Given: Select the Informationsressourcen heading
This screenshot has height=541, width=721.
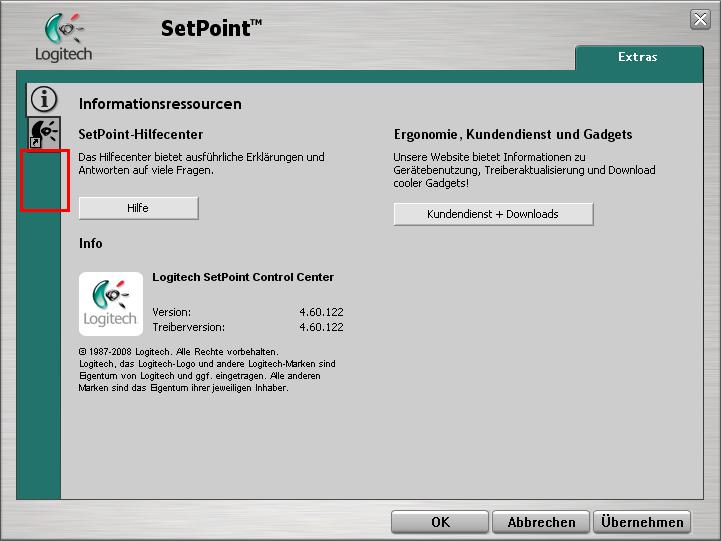Looking at the screenshot, I should point(160,104).
